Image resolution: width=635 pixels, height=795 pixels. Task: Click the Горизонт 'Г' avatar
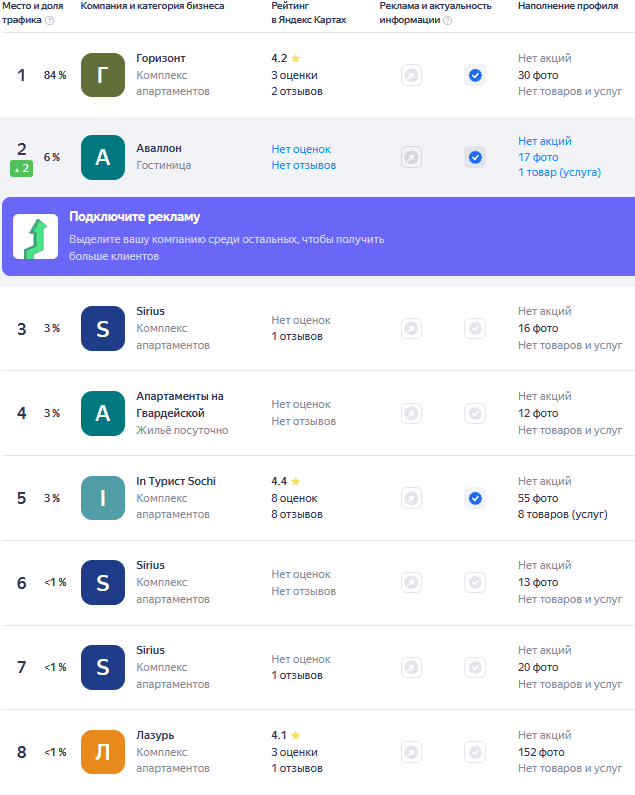103,75
